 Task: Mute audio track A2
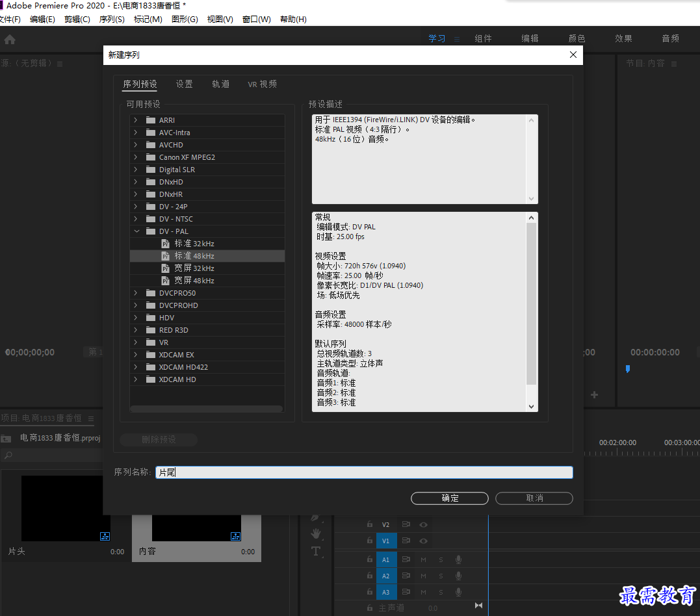pyautogui.click(x=423, y=576)
